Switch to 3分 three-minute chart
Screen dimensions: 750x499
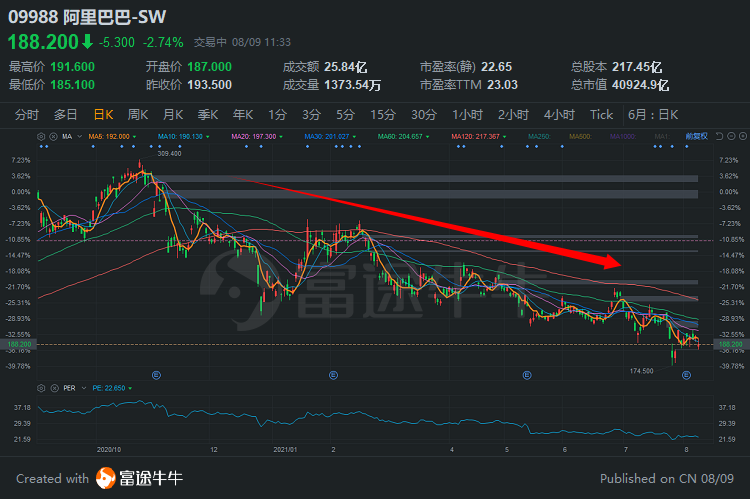coord(311,115)
